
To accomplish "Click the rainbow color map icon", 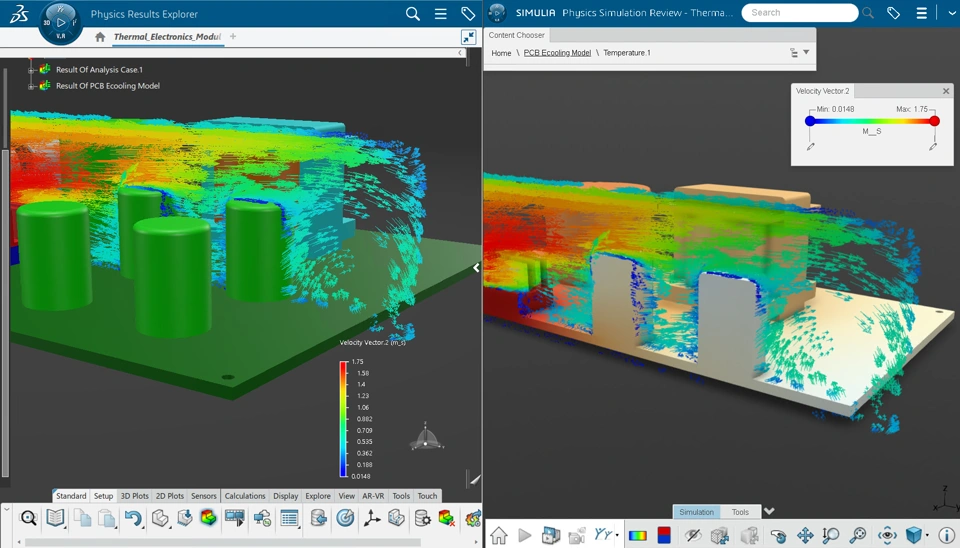I will 637,535.
